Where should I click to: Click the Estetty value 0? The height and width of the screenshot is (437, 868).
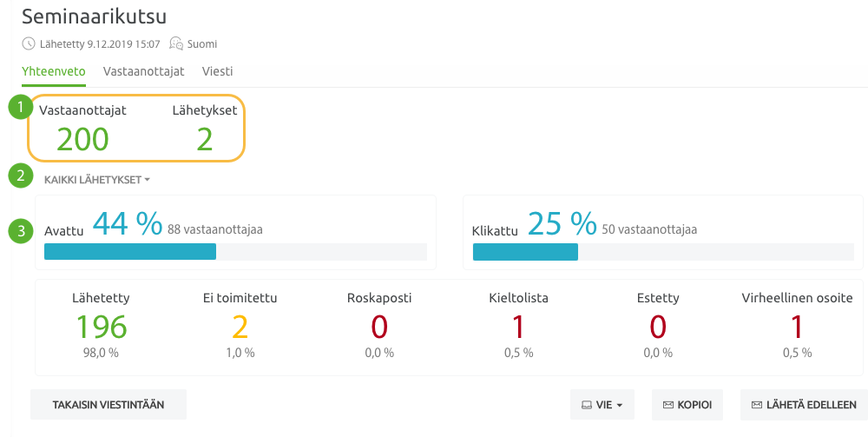pyautogui.click(x=658, y=327)
